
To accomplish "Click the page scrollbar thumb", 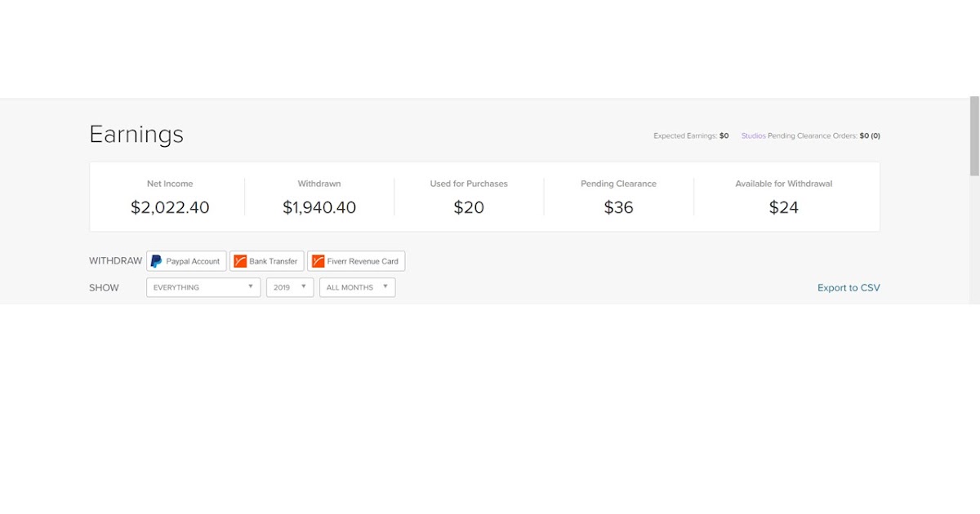I will click(x=974, y=135).
